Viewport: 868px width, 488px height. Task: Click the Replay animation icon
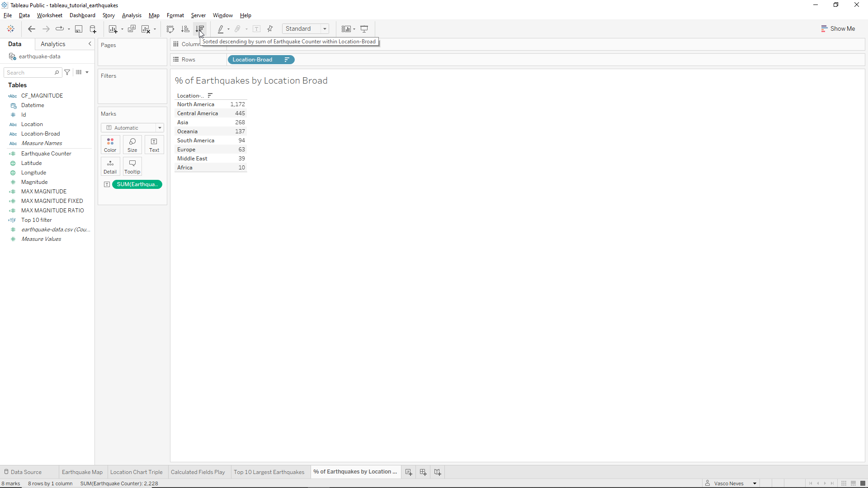(x=60, y=29)
